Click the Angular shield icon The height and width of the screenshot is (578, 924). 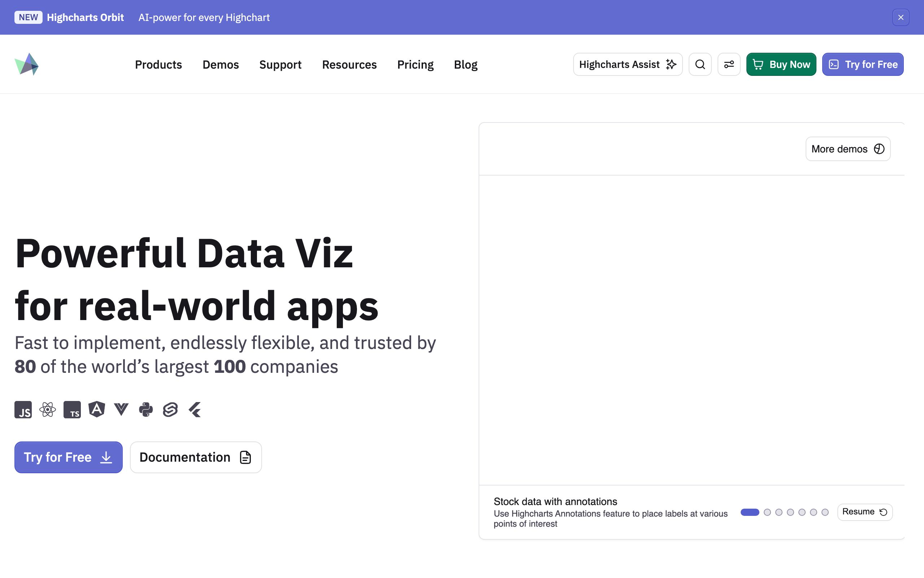(x=97, y=409)
